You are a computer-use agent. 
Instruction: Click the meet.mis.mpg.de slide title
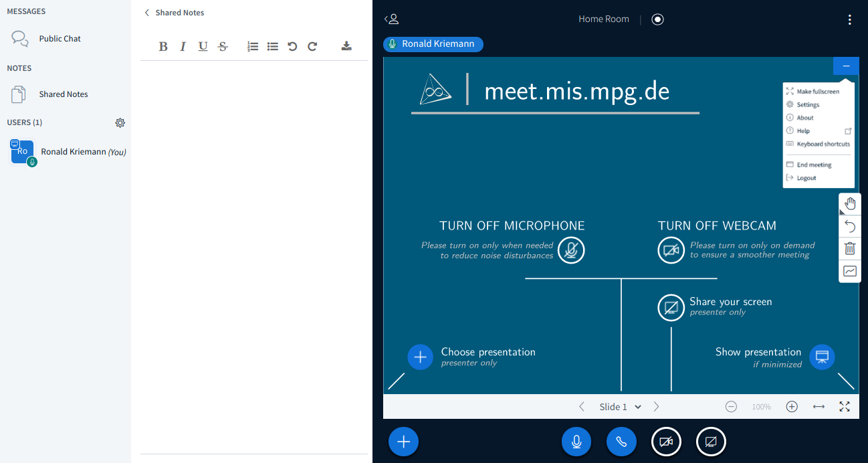[x=576, y=92]
